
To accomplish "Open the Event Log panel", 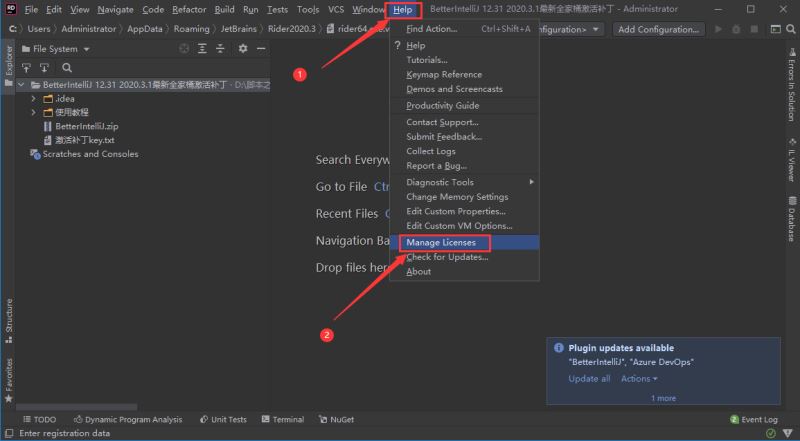I will click(x=754, y=420).
